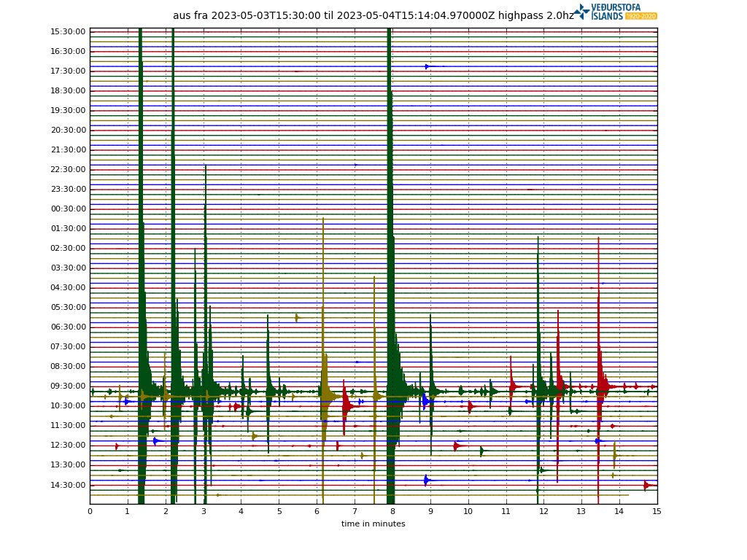The image size is (747, 560).
Task: Click the 17:30:00 time label
Action: (68, 71)
